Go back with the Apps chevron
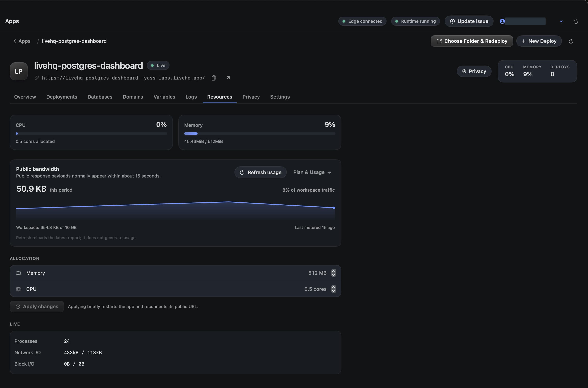The width and height of the screenshot is (588, 388). [x=15, y=41]
